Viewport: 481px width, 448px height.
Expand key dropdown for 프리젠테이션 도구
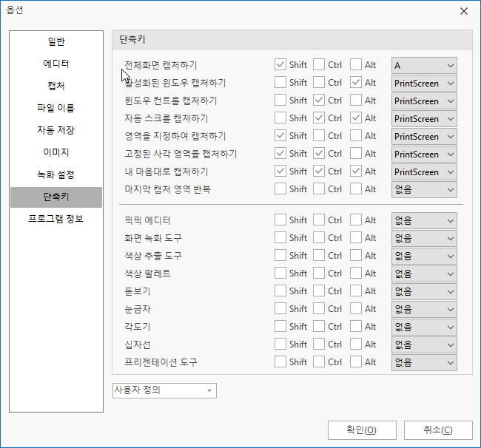(424, 363)
